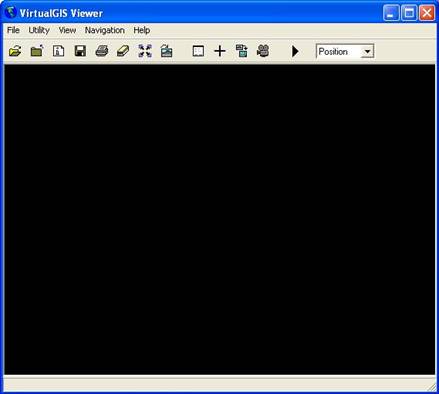Select the empty square box toolbar icon
This screenshot has width=439, height=394.
[198, 51]
